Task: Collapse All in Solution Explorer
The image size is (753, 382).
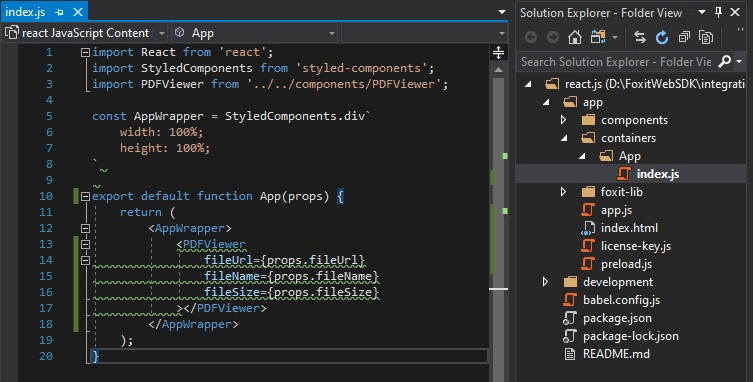Action: point(684,37)
